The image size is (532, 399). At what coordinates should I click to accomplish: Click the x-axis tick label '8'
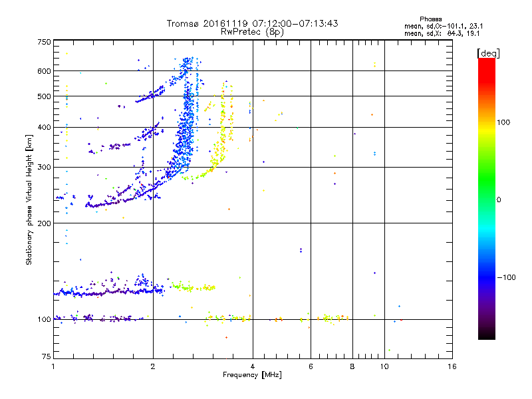[x=352, y=366]
